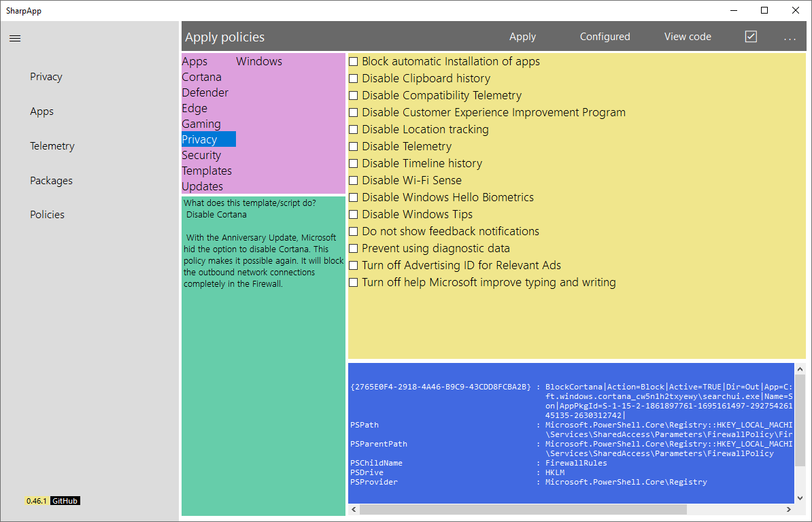This screenshot has height=522, width=812.
Task: Open the GitHub link badge
Action: [x=65, y=501]
